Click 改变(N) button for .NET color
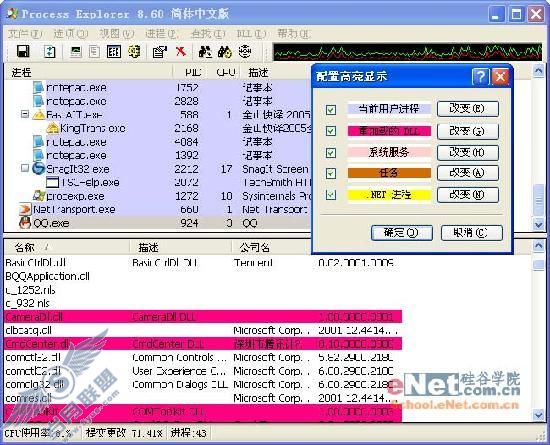The width and height of the screenshot is (550, 445). coord(468,195)
